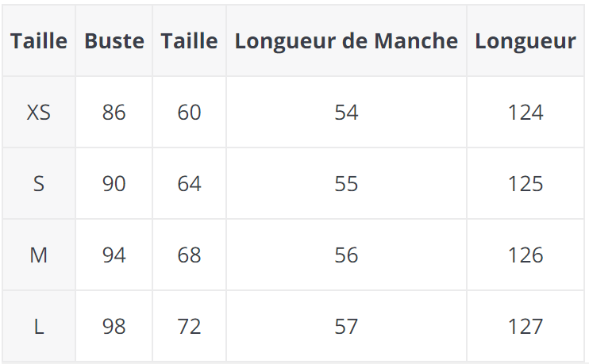Click the bust value 90 for S
The height and width of the screenshot is (364, 589).
pos(114,184)
